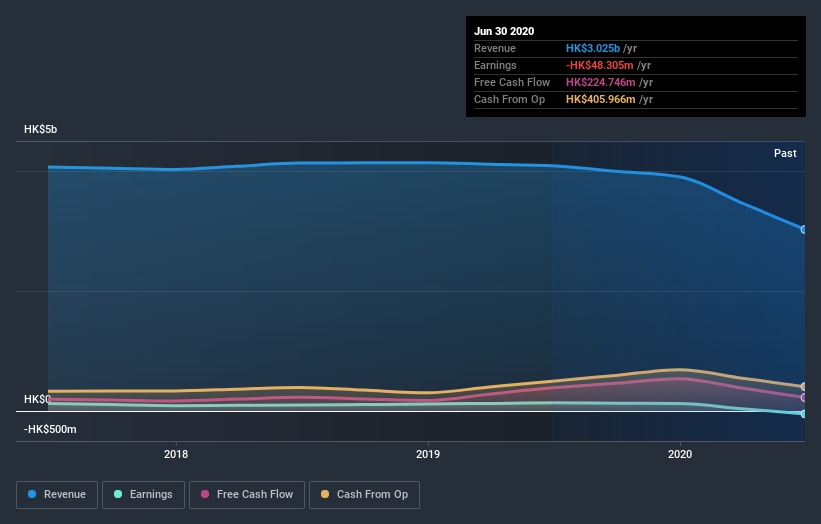
Task: Click the HK$3.025b revenue value
Action: (x=593, y=48)
